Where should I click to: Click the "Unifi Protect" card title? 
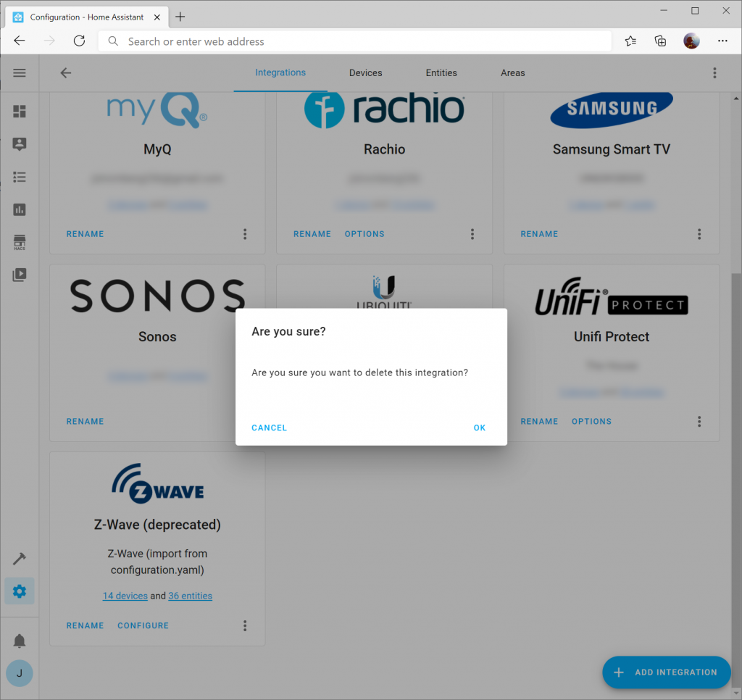coord(612,336)
